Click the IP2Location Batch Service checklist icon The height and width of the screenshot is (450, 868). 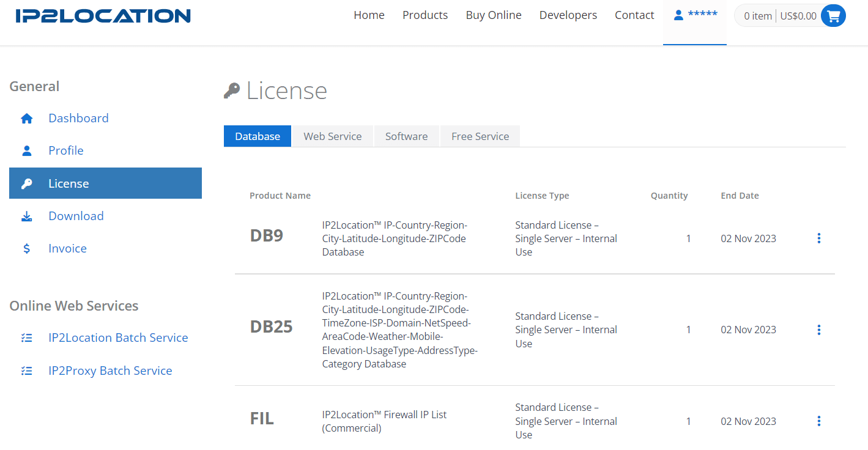point(26,337)
